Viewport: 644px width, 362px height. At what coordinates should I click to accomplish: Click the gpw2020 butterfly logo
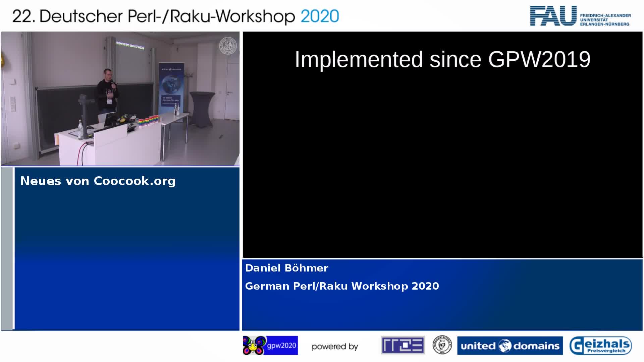click(254, 346)
